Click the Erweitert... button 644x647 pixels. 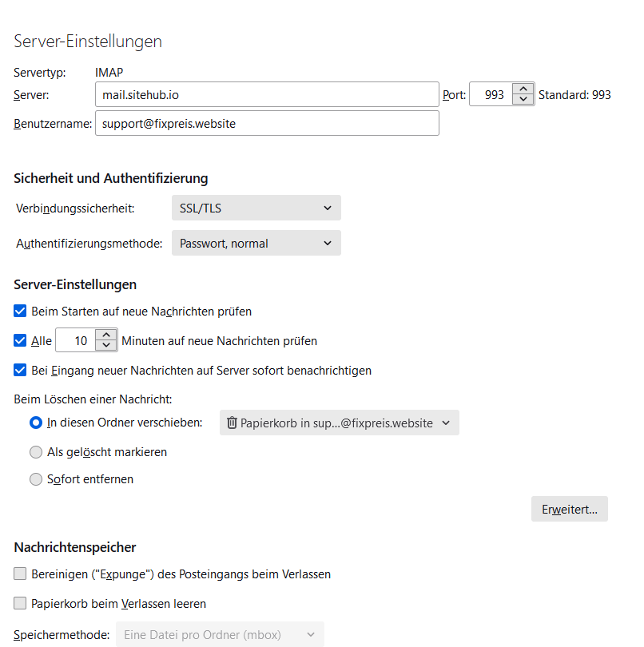click(x=570, y=510)
